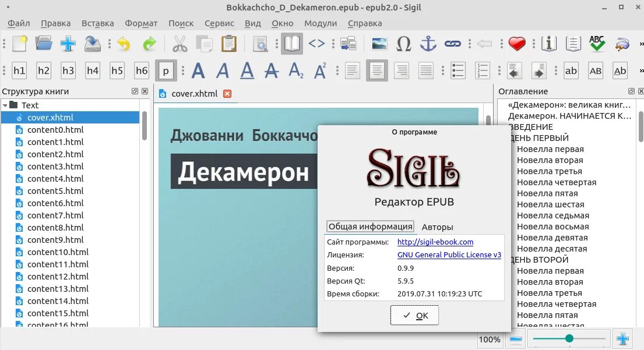Click the validate EPUB icon
The image size is (644, 350).
(x=622, y=44)
